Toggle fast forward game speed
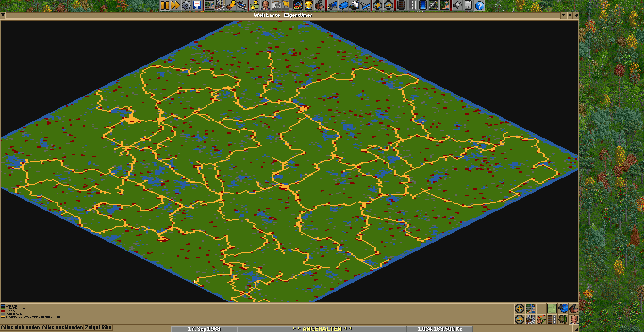 click(x=175, y=6)
